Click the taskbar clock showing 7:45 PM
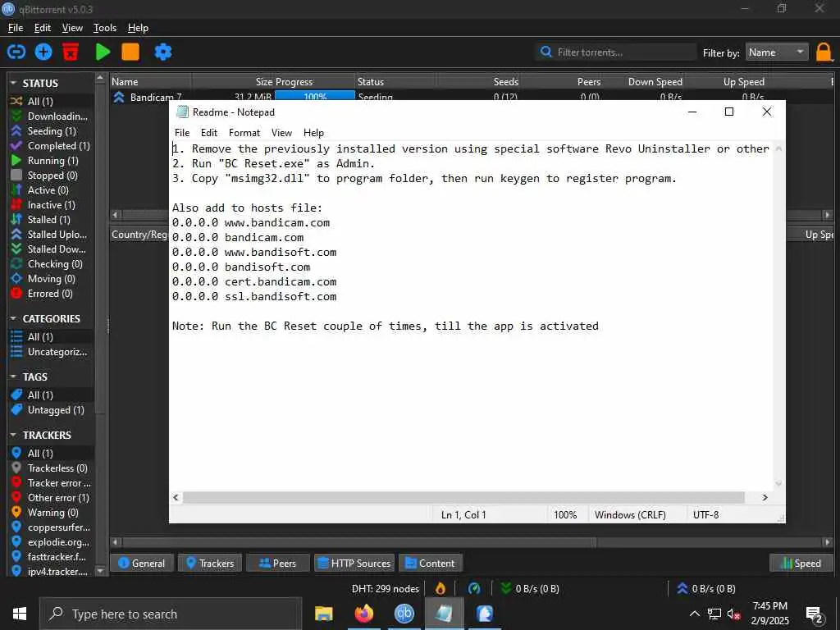The height and width of the screenshot is (630, 840). [769, 614]
